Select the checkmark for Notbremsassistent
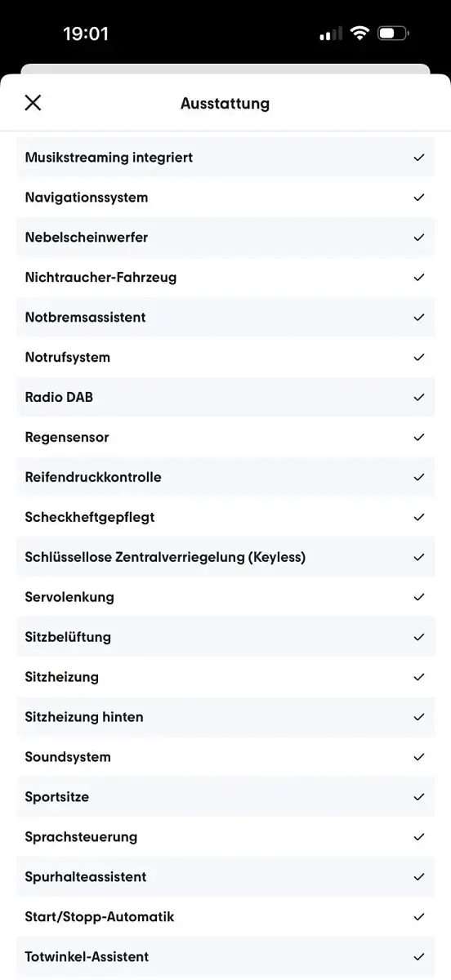The height and width of the screenshot is (980, 451). 419,318
